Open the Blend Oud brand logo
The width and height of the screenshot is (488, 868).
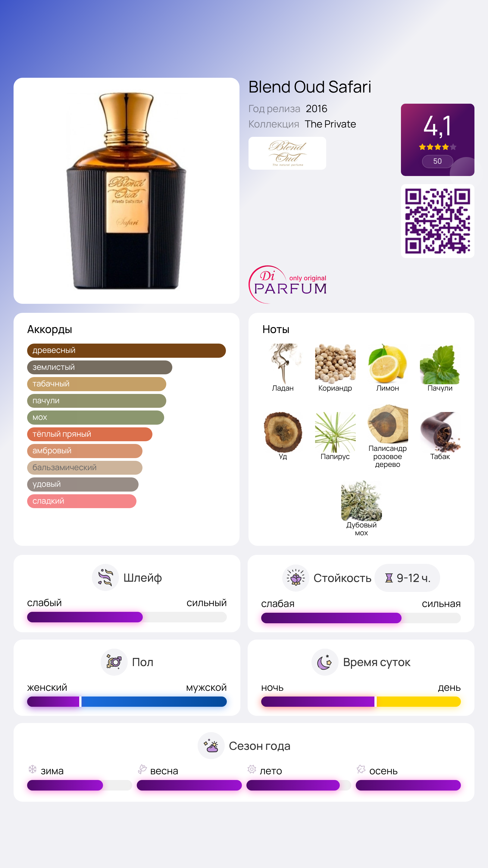pyautogui.click(x=287, y=153)
